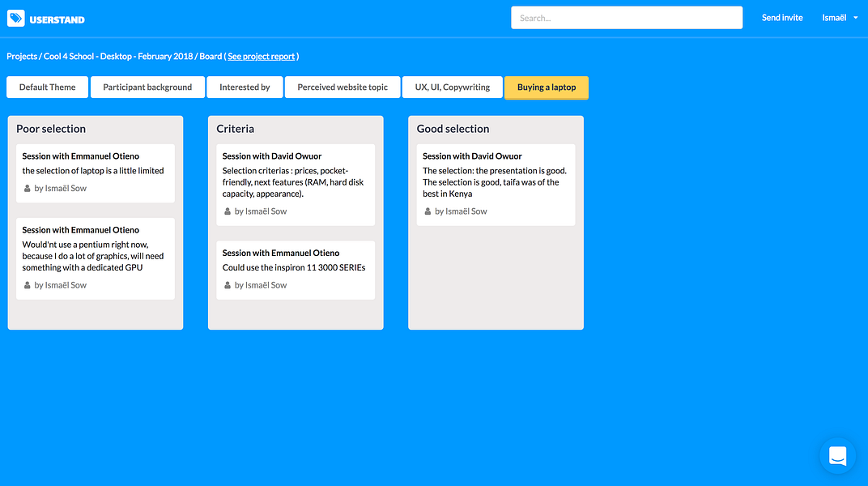The height and width of the screenshot is (486, 868).
Task: Click 'Session with Emmanuel Otieno' above inspiron note
Action: click(281, 253)
